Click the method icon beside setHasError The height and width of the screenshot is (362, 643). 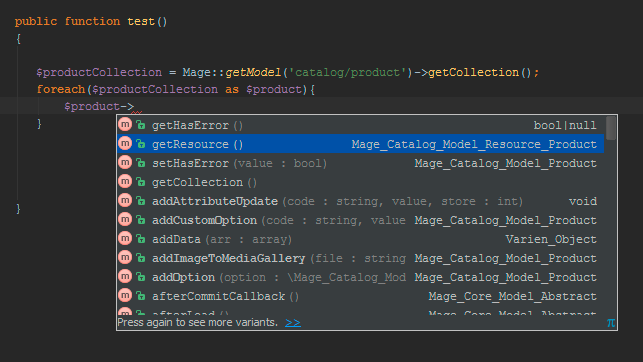point(125,163)
